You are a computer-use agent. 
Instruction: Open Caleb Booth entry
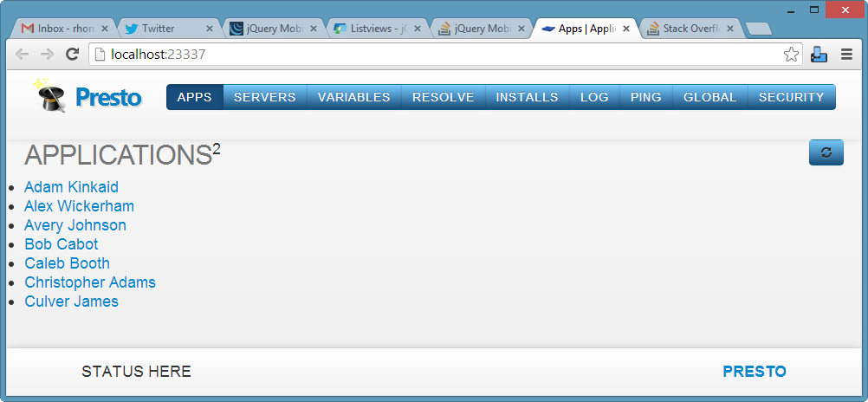tap(67, 263)
